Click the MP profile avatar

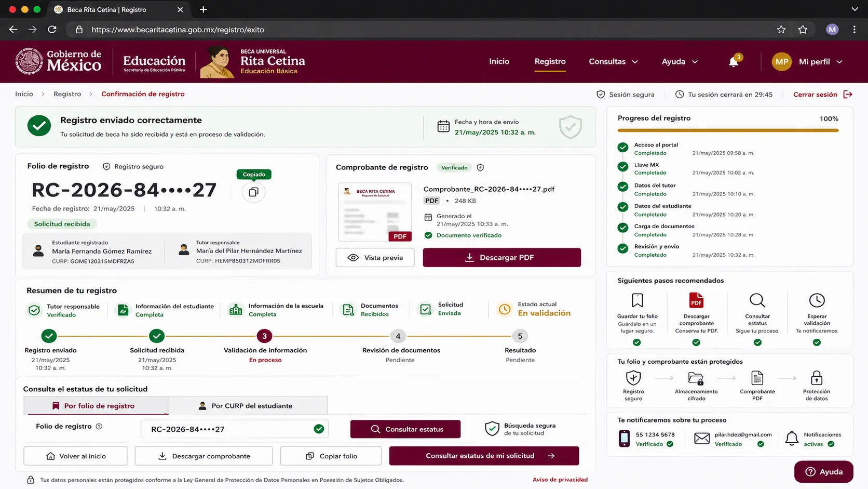782,62
